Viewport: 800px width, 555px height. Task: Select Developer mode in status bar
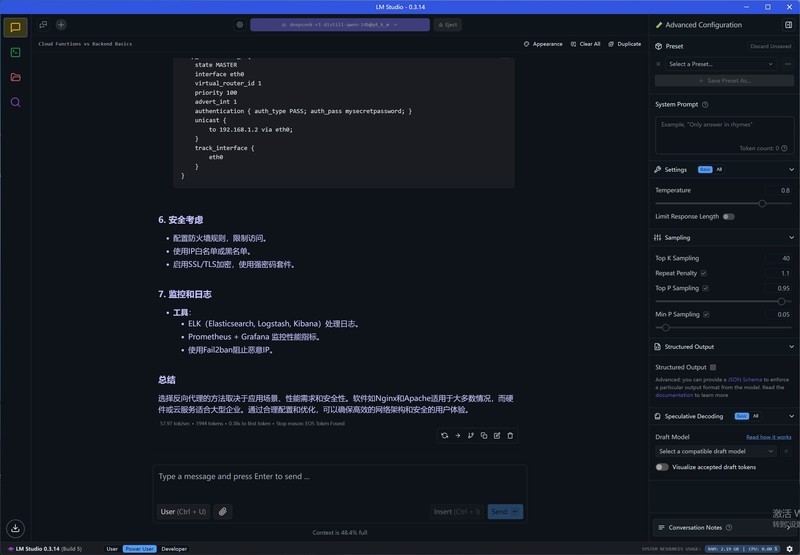pos(174,549)
